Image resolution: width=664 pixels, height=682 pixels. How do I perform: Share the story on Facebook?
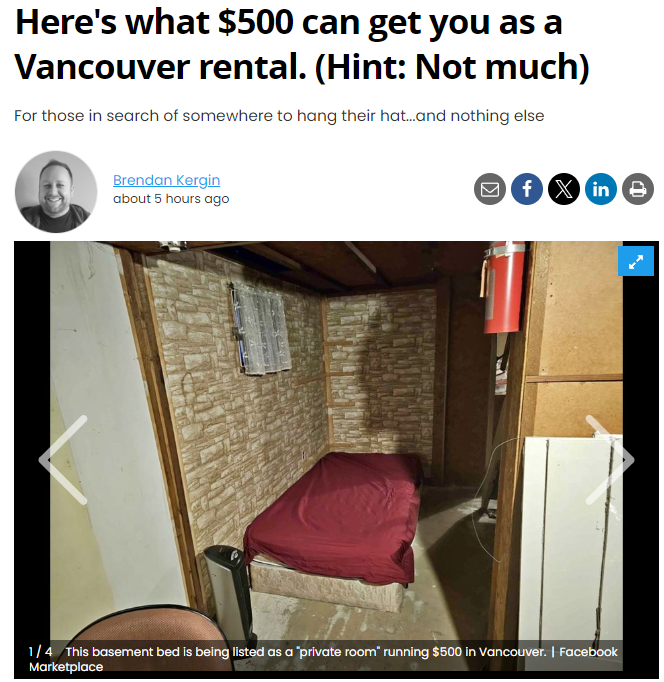point(527,189)
